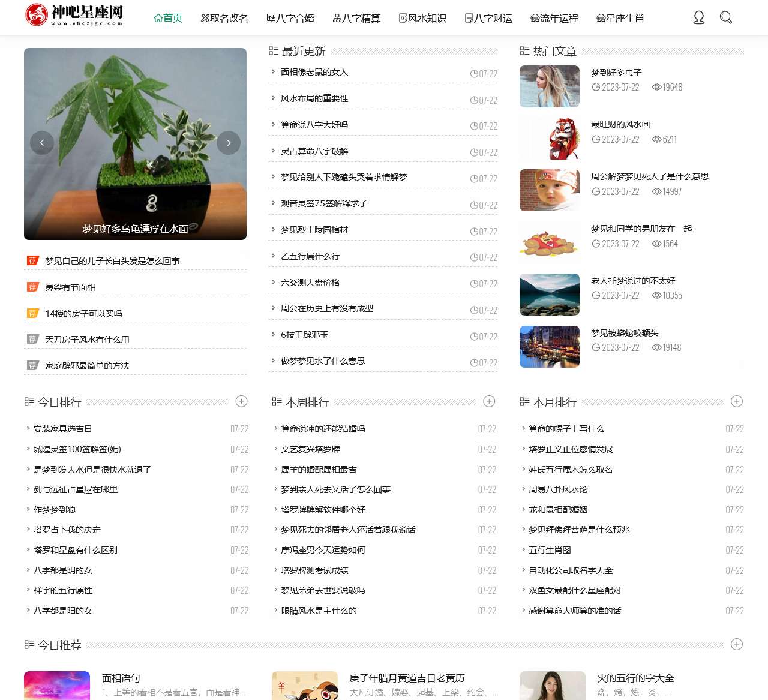Go to previous carousel slide

(x=42, y=143)
